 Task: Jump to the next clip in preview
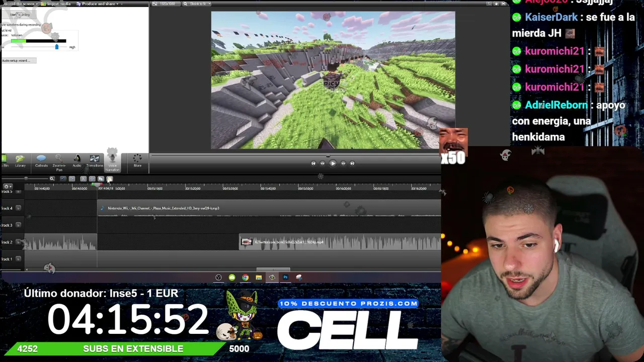352,163
